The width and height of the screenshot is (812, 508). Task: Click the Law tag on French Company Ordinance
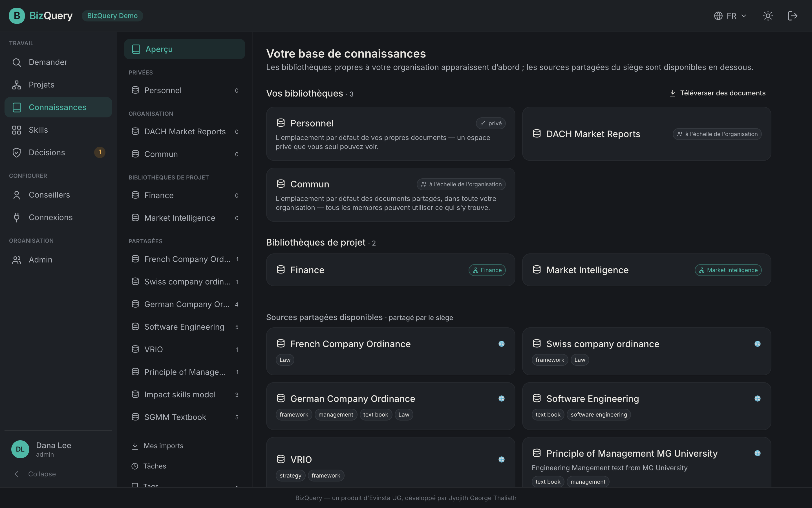[x=285, y=360]
